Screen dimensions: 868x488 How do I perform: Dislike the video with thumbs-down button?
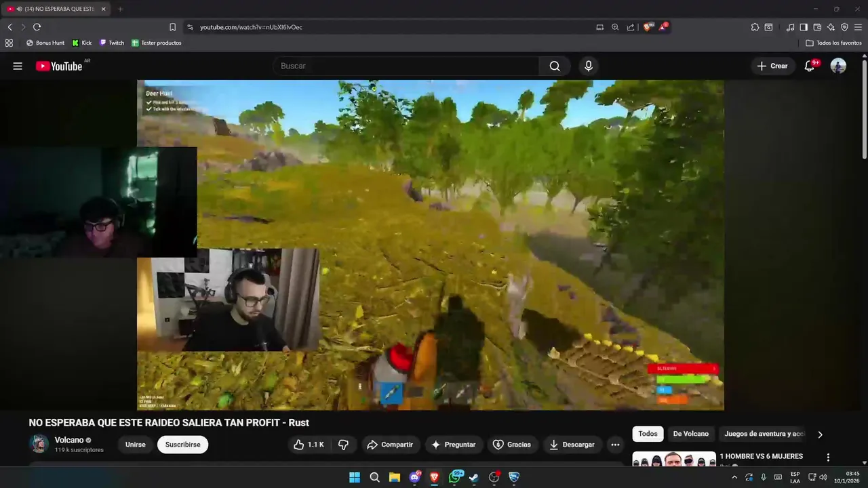coord(344,445)
